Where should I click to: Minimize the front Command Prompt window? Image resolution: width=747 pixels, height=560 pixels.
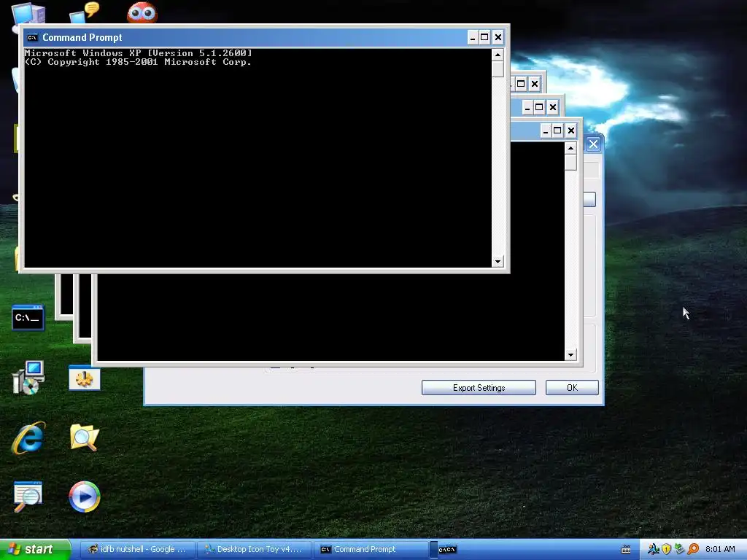[473, 38]
